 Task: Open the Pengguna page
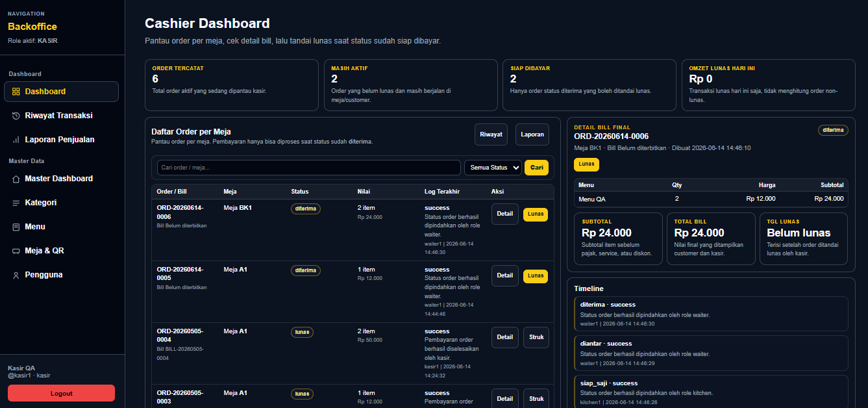pyautogui.click(x=61, y=275)
